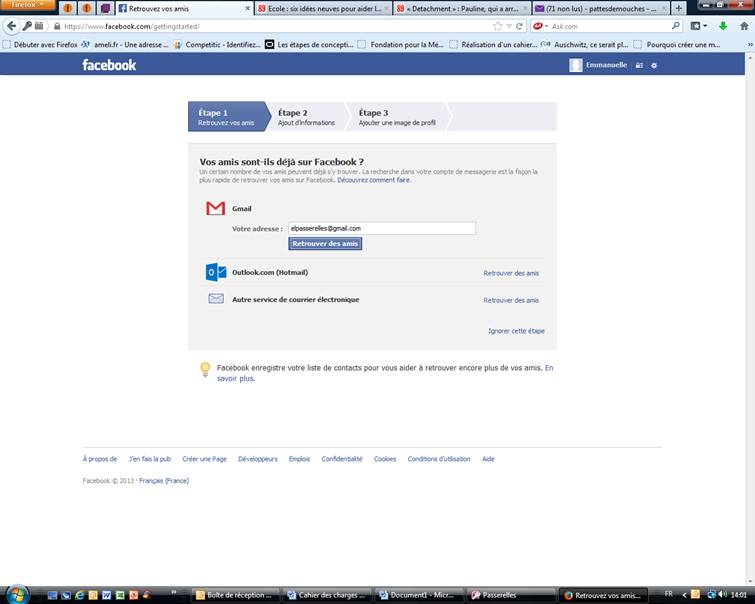Find friends via 'Autre service de courrier' link
Image resolution: width=755 pixels, height=604 pixels.
point(511,300)
